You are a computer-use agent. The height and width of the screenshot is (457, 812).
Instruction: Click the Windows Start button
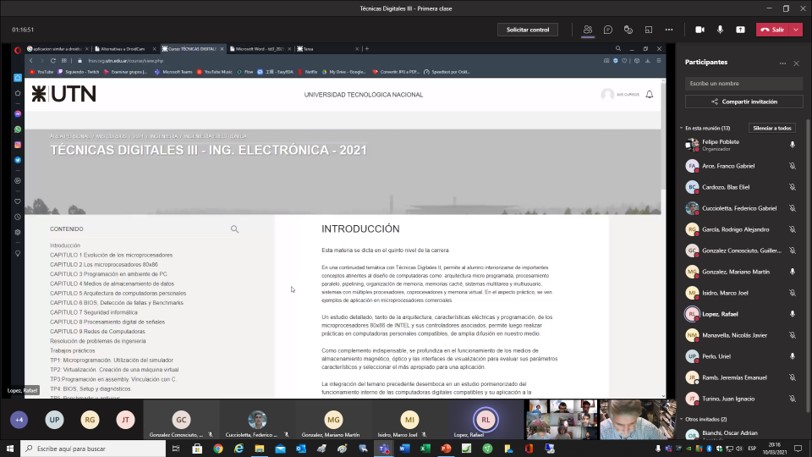(x=10, y=448)
